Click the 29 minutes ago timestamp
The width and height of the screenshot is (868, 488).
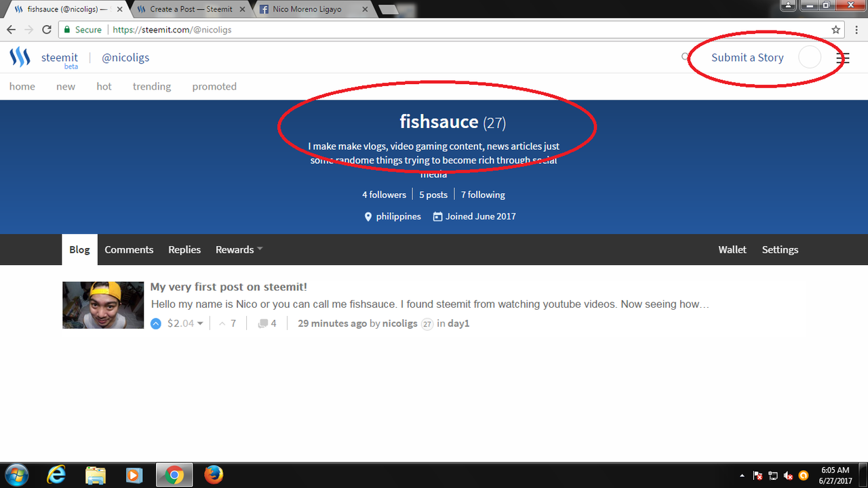(332, 323)
